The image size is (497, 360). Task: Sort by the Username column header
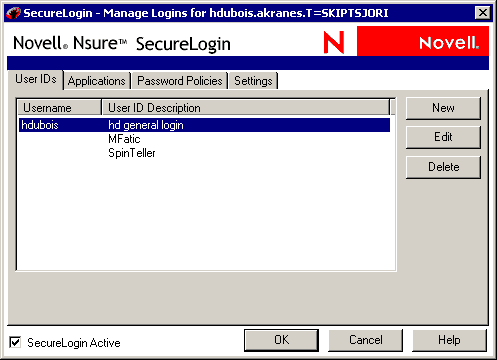coord(59,108)
